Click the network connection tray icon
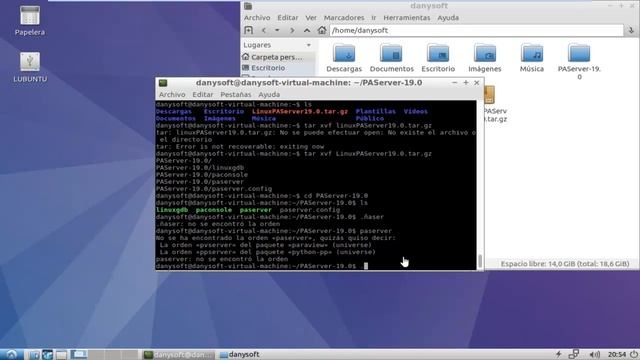The width and height of the screenshot is (640, 360). point(574,354)
